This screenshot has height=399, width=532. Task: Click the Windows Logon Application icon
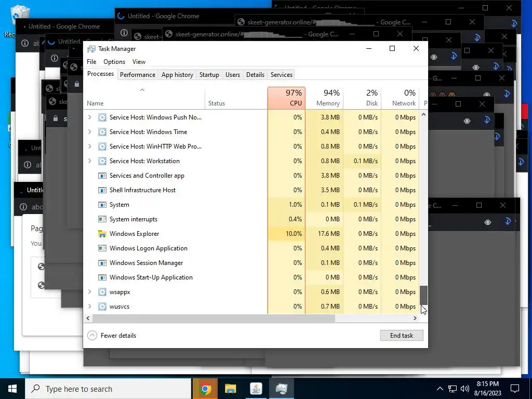tap(102, 248)
